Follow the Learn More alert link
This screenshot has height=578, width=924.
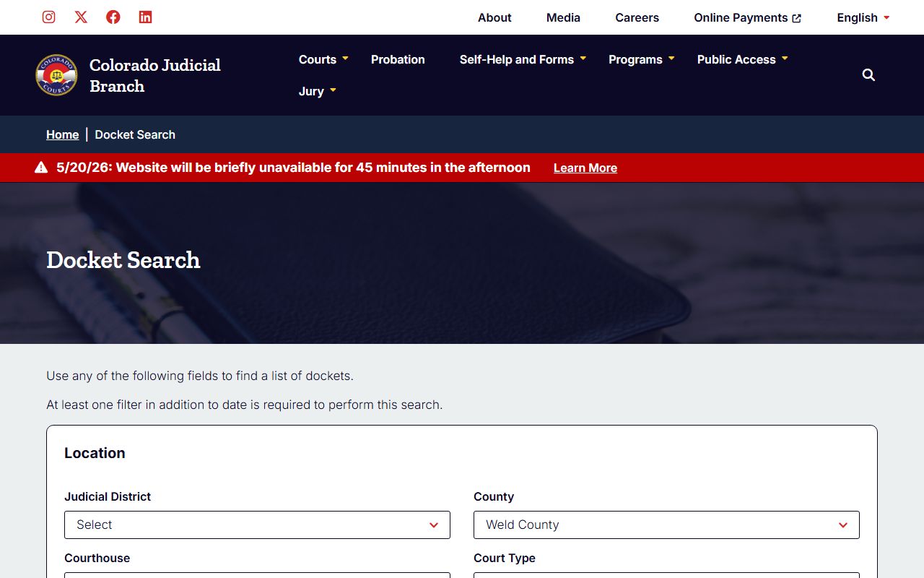coord(585,168)
